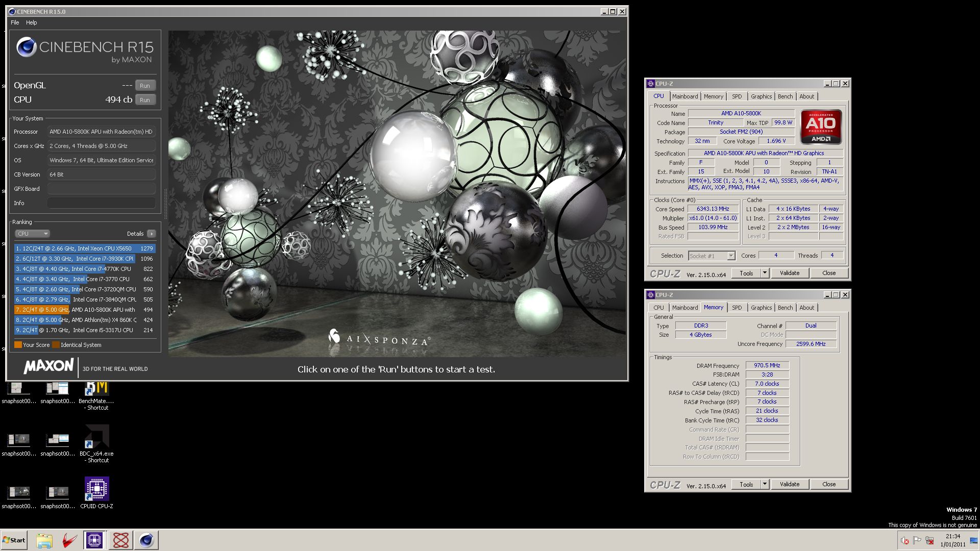Click the disconnected network tray icon
Image resolution: width=980 pixels, height=551 pixels.
[929, 541]
